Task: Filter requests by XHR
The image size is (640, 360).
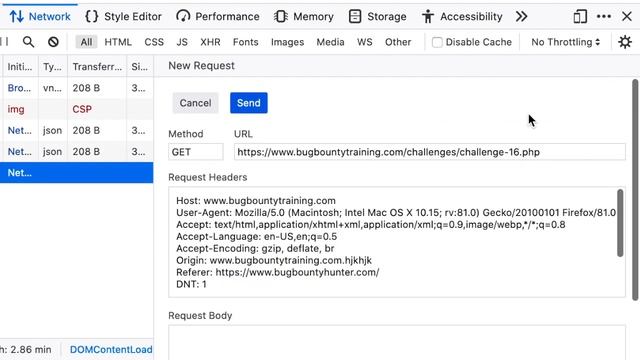Action: [x=210, y=42]
